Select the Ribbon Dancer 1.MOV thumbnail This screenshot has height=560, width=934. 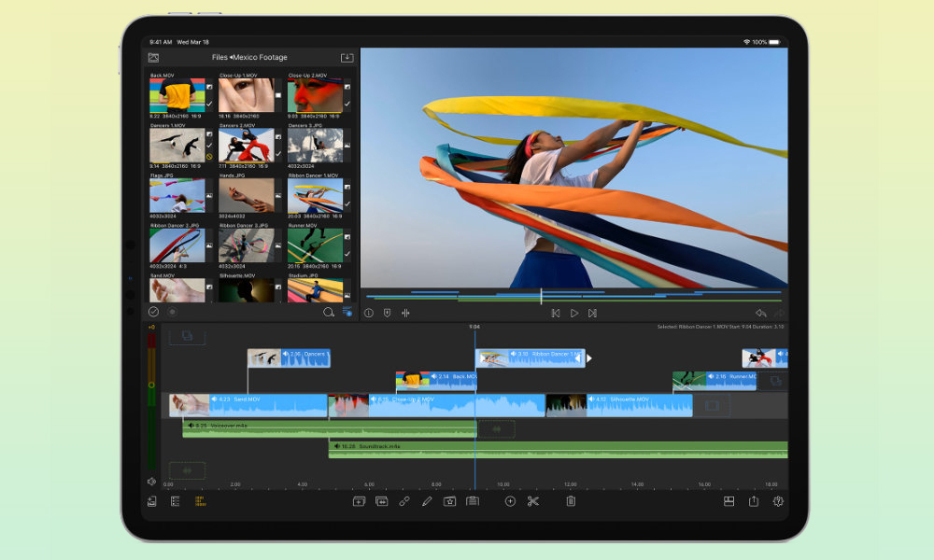[318, 197]
